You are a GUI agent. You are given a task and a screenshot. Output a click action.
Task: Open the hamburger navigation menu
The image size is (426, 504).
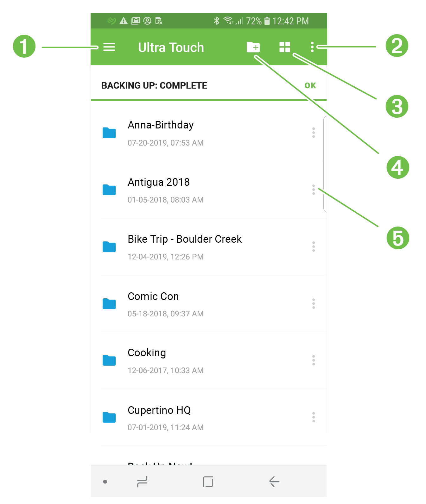click(x=109, y=47)
